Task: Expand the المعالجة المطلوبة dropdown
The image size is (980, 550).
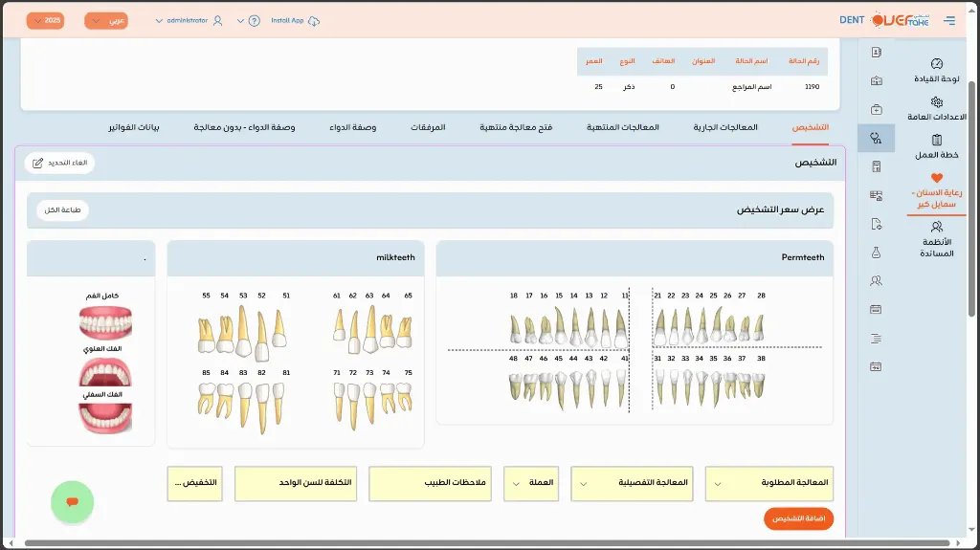Action: [769, 484]
